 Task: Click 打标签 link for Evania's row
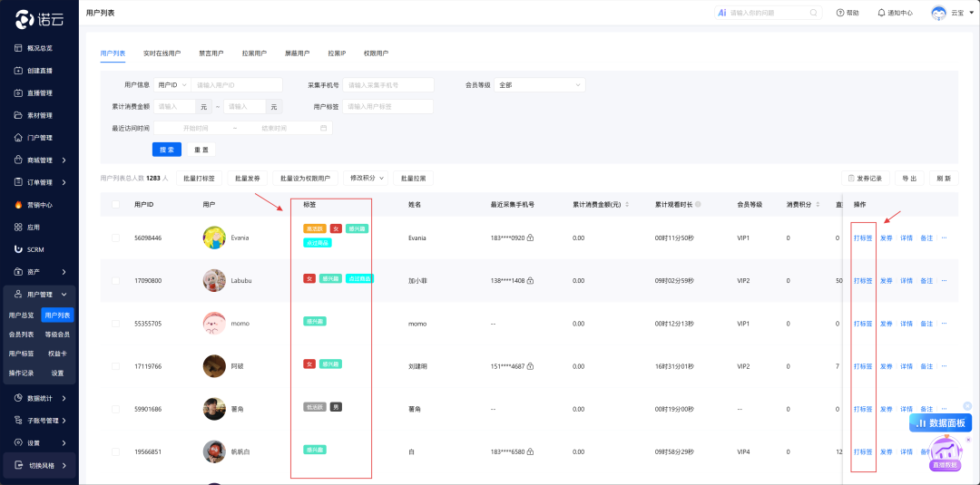pyautogui.click(x=863, y=238)
